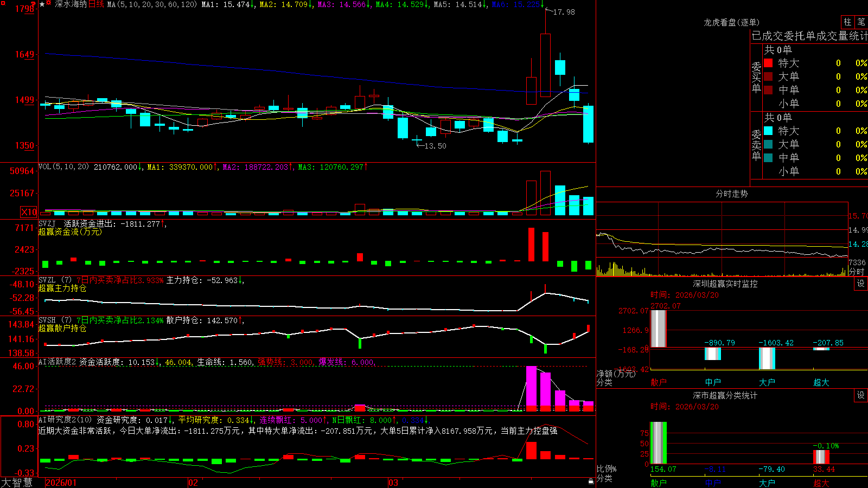Viewport: 868px width, 488px height.
Task: Select the SVZL (7) indicator name
Action: tap(55, 280)
